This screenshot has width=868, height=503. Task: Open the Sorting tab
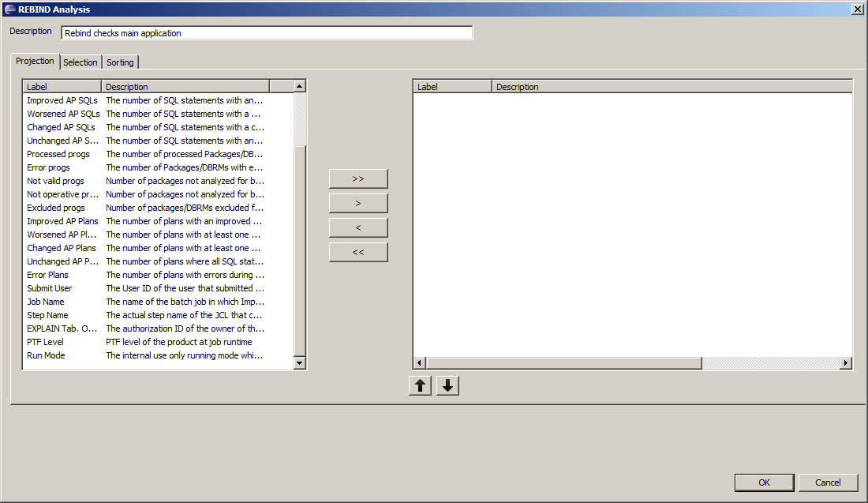pyautogui.click(x=120, y=62)
